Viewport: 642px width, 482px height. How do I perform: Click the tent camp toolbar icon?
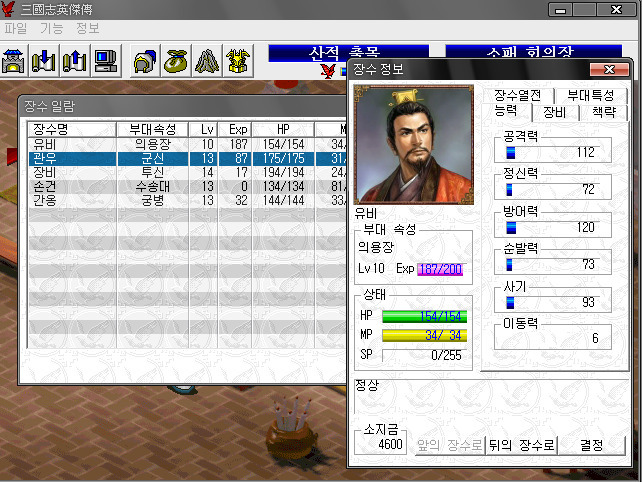[207, 61]
